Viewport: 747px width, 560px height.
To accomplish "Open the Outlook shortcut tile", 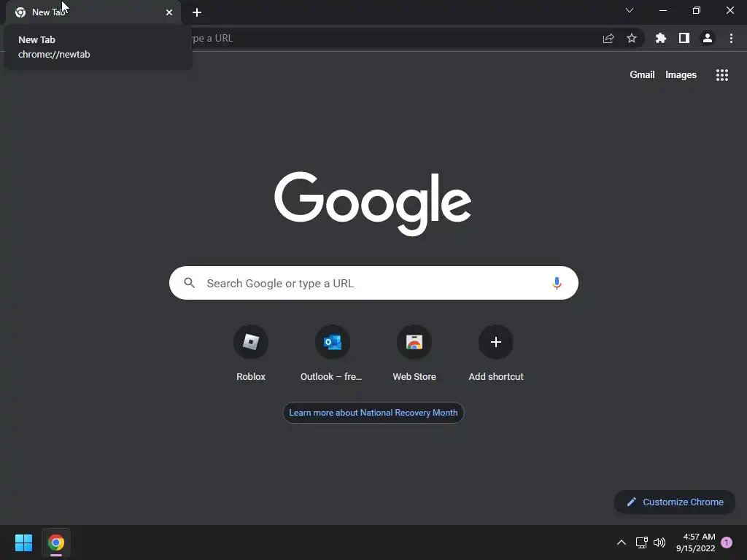I will point(332,354).
